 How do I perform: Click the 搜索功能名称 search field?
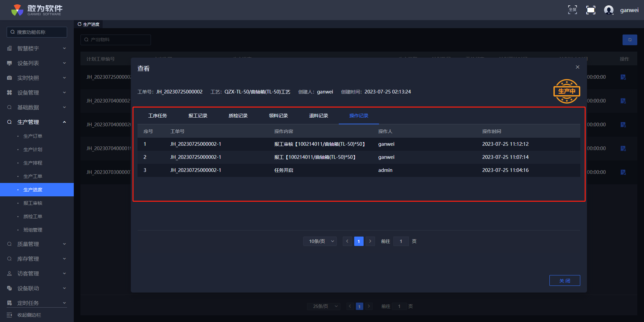(37, 32)
